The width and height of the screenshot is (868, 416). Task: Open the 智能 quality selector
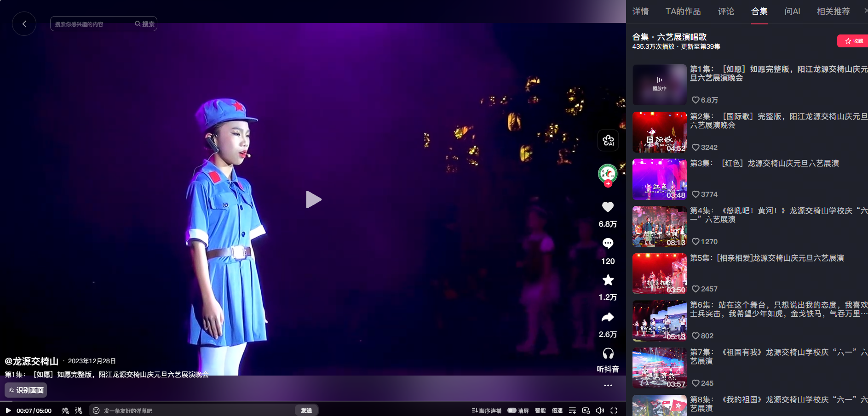click(540, 410)
